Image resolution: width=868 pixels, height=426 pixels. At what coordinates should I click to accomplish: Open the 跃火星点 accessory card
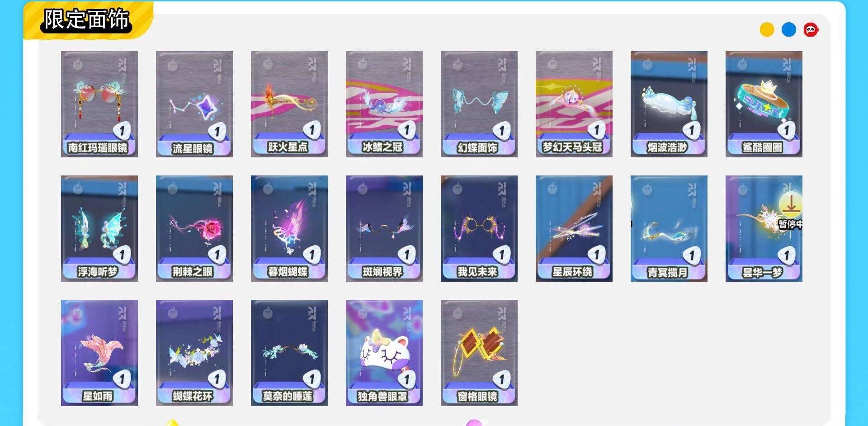coord(289,104)
